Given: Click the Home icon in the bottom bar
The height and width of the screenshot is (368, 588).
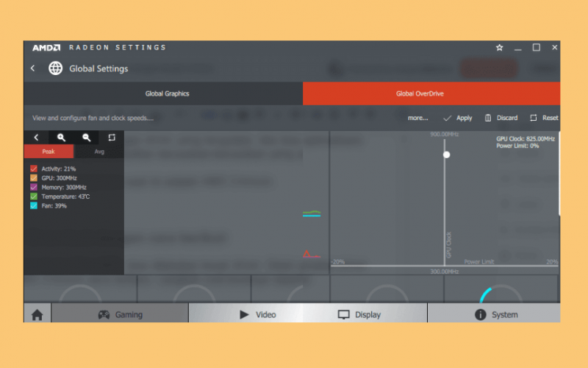Looking at the screenshot, I should point(37,315).
